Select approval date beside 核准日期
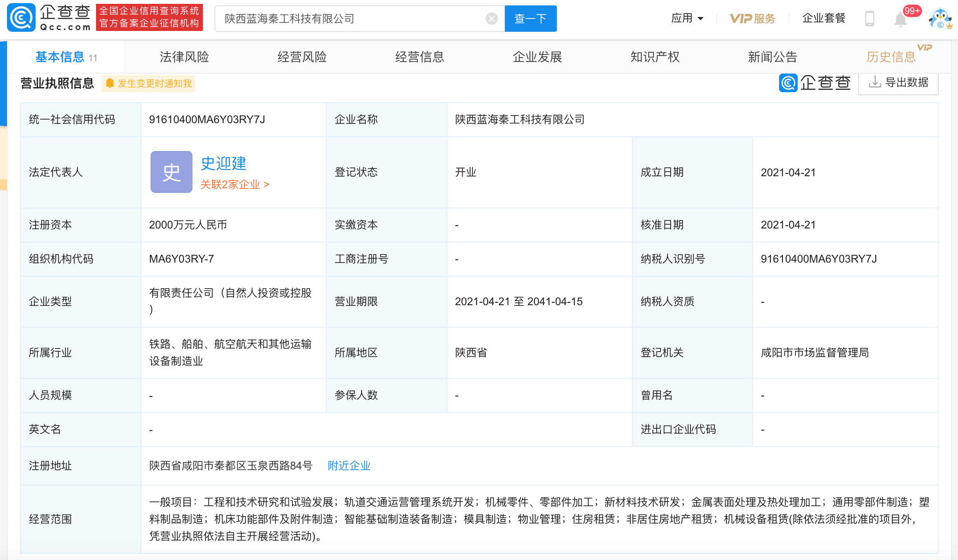This screenshot has width=958, height=560. (x=788, y=225)
